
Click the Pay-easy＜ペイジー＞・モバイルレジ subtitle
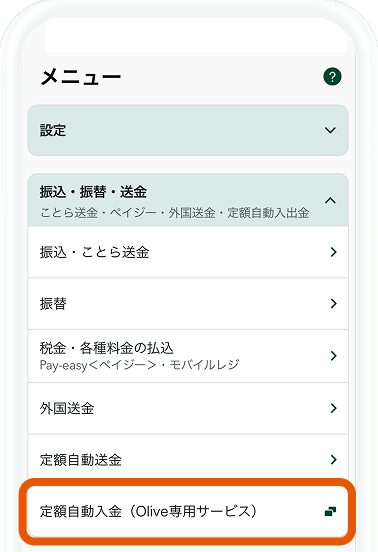(x=139, y=365)
